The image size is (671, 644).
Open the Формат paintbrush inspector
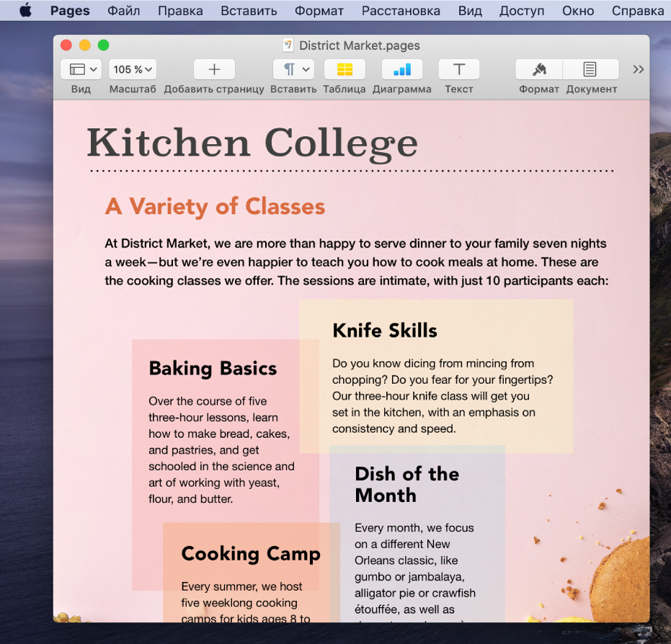click(539, 69)
